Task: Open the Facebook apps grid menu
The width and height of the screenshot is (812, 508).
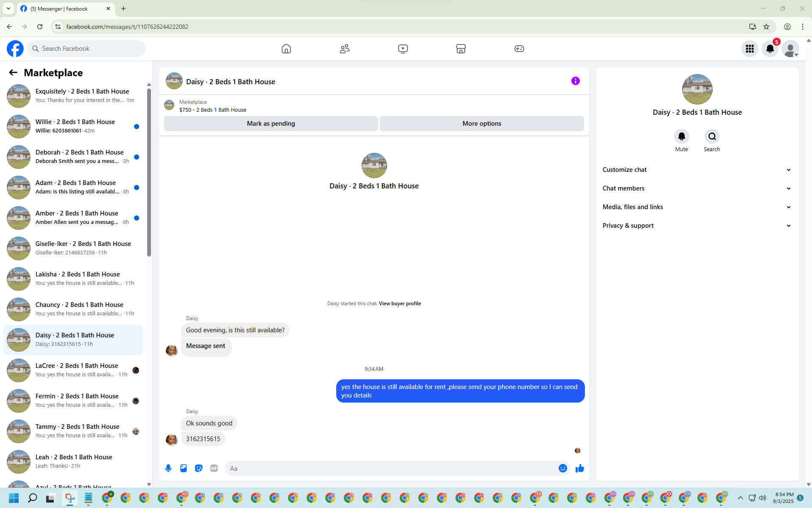Action: tap(750, 49)
